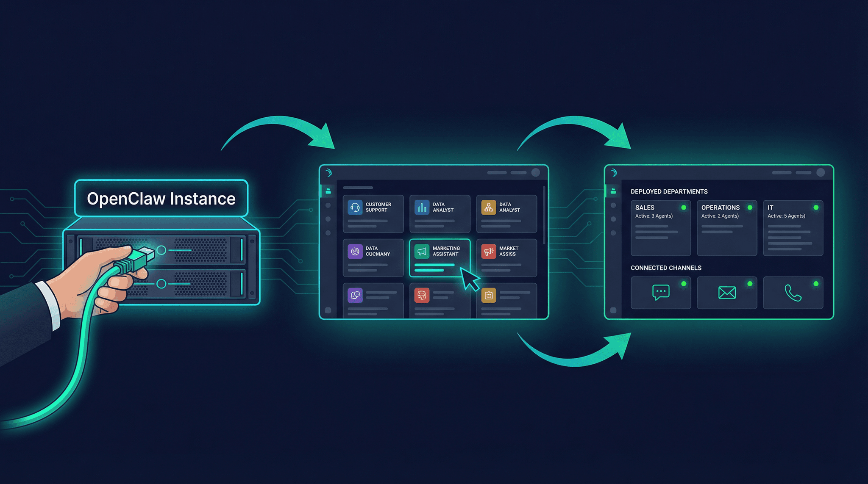Click the red Market Assiss megaphone icon

coord(488,252)
